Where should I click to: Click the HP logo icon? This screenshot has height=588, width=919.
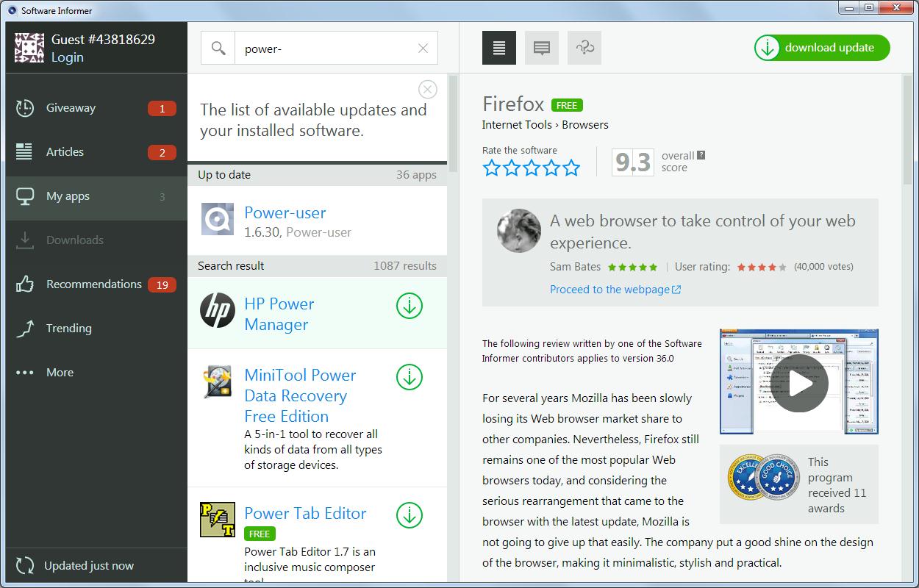pos(218,310)
